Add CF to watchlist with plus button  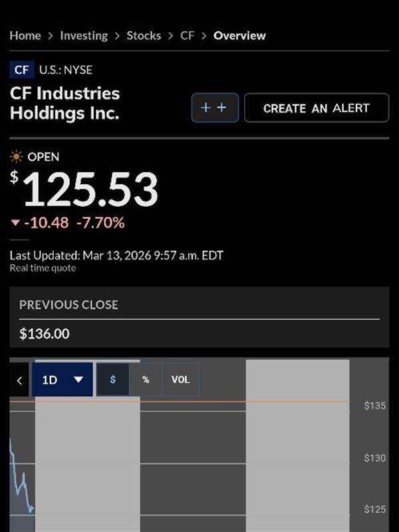click(214, 108)
